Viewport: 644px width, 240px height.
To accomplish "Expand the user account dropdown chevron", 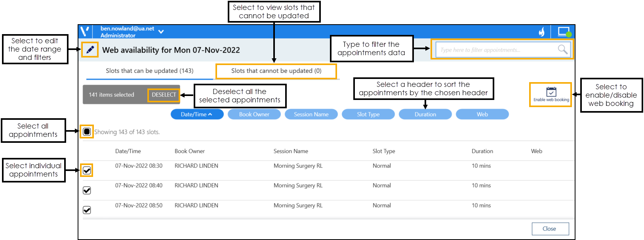I will (x=161, y=31).
